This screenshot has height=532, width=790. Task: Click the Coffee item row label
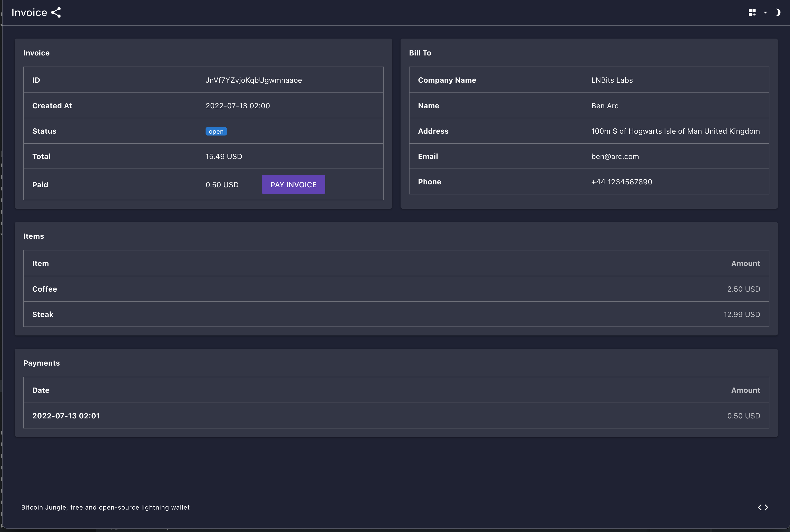44,289
